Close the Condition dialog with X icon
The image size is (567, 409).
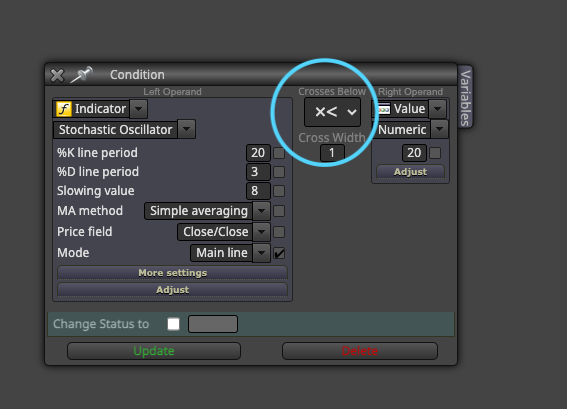click(x=57, y=75)
